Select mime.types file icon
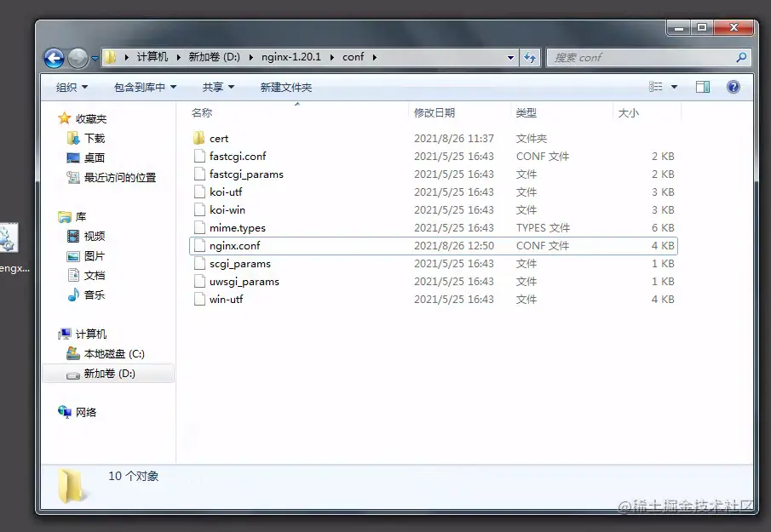 click(x=199, y=227)
